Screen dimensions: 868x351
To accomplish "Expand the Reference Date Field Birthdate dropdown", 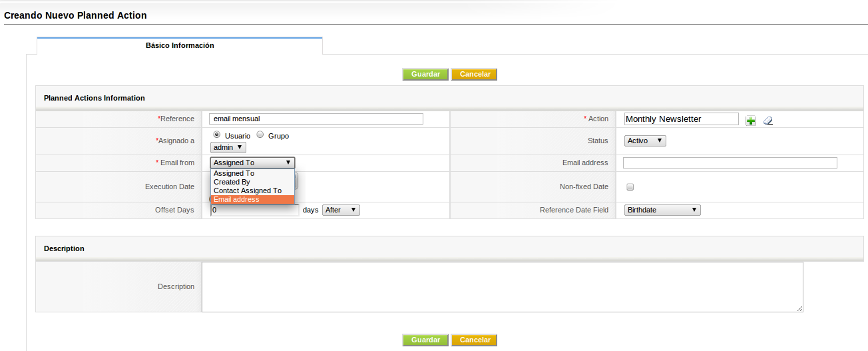I will pos(662,210).
